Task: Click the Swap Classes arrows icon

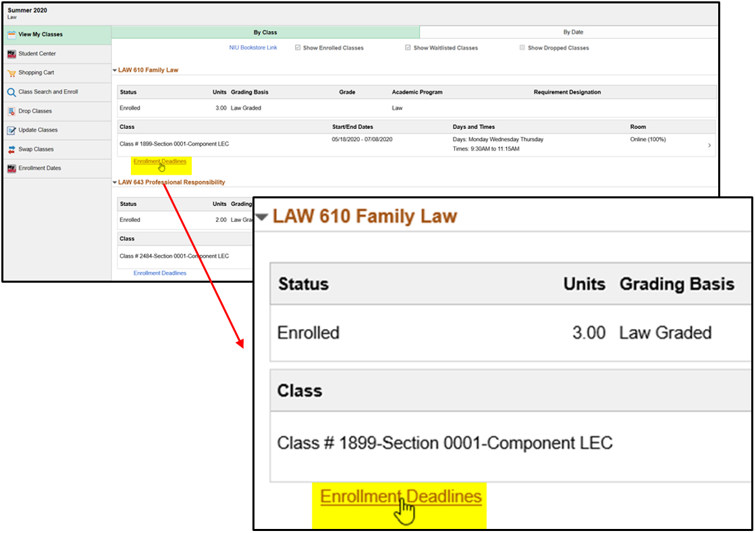Action: [x=11, y=150]
